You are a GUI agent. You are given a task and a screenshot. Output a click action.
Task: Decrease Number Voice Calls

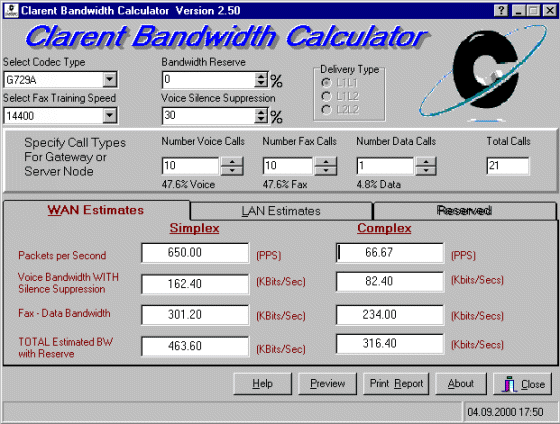tap(232, 170)
